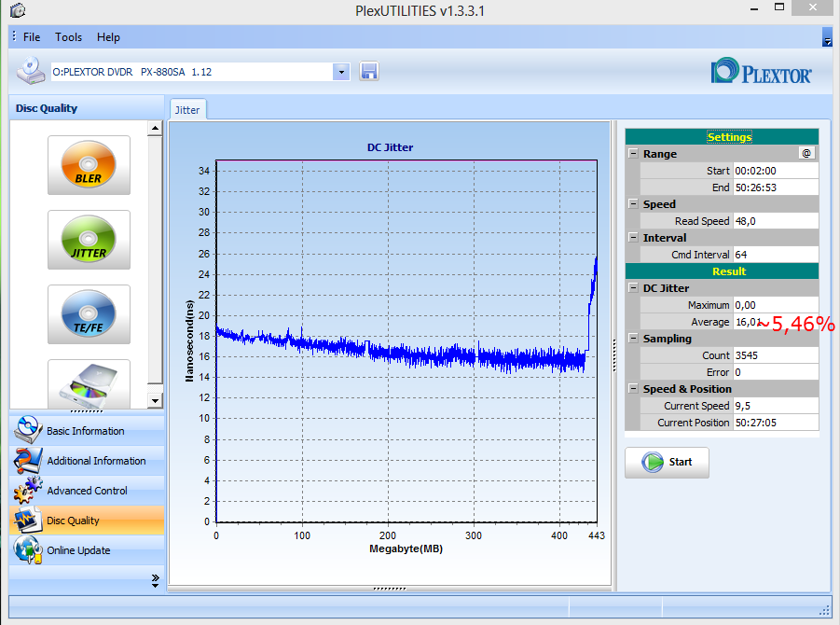Open Online Update section
Screen dimensions: 840x625
pos(87,550)
